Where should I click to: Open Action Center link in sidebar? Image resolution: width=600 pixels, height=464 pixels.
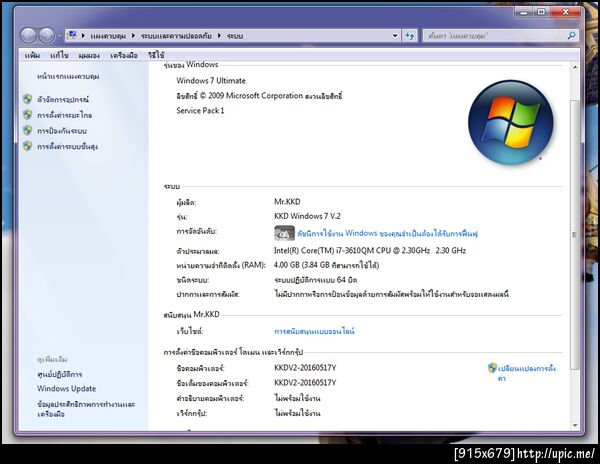[x=59, y=374]
